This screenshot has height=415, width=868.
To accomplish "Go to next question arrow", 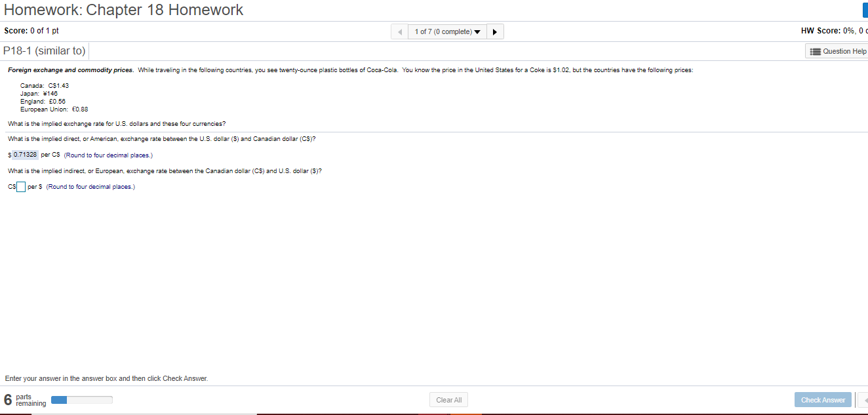I will [495, 31].
